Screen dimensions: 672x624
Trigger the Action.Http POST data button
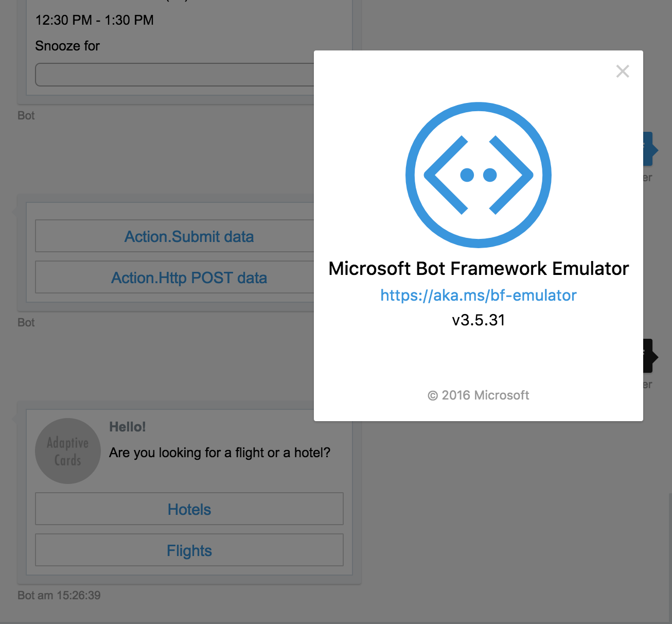189,277
